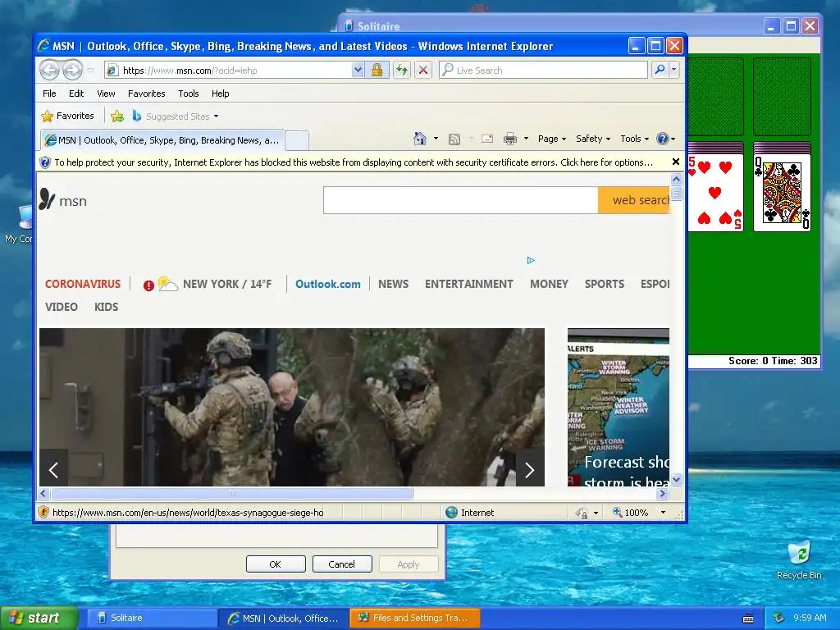Open the View menu
The width and height of the screenshot is (840, 630).
(106, 94)
